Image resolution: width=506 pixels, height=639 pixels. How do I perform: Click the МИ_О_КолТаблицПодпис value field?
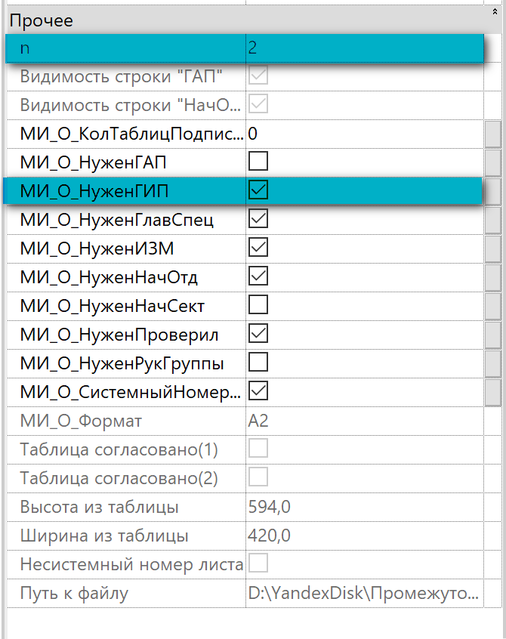(365, 134)
